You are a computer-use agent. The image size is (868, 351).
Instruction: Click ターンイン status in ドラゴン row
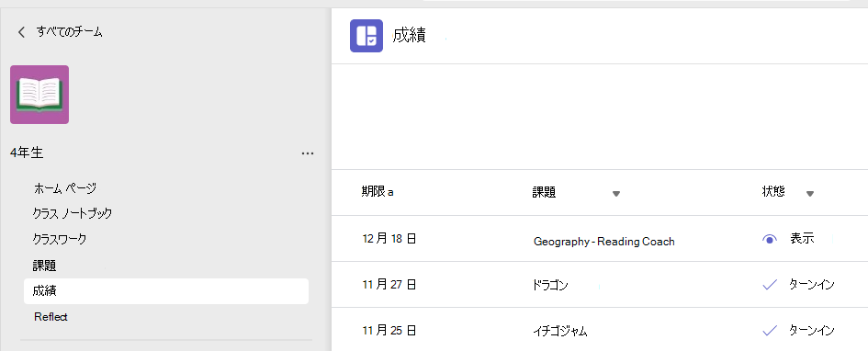pos(812,285)
